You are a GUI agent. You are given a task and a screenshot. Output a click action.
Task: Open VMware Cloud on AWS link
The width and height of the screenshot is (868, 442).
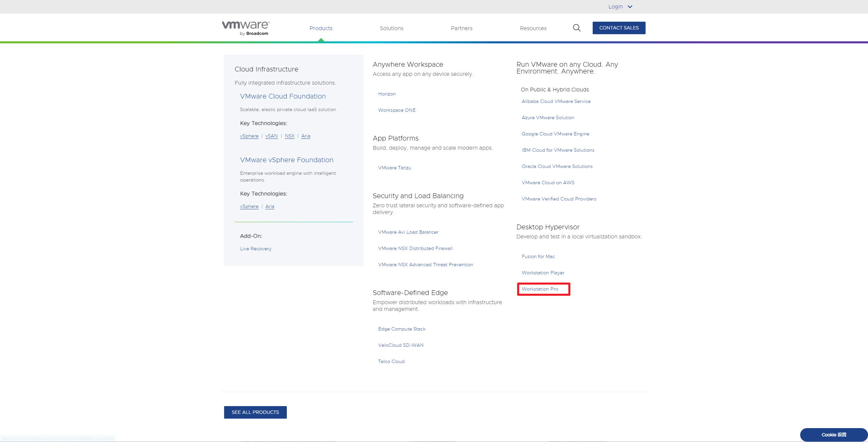click(548, 183)
